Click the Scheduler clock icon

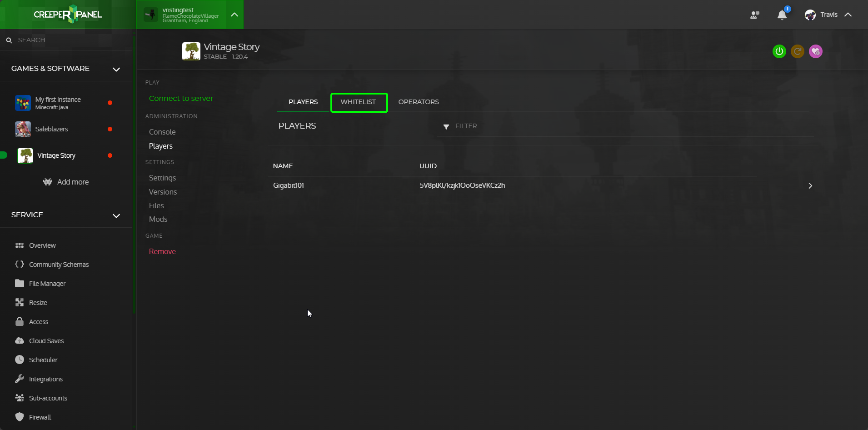(x=20, y=360)
